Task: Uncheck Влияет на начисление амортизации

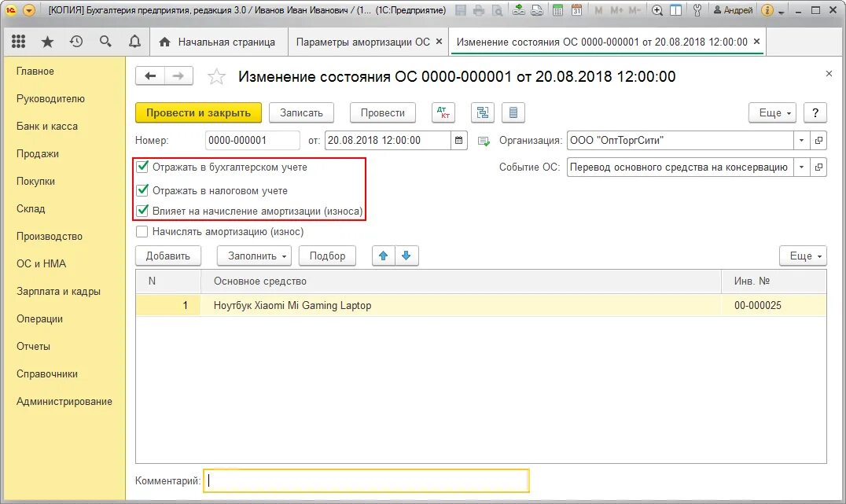Action: 142,211
